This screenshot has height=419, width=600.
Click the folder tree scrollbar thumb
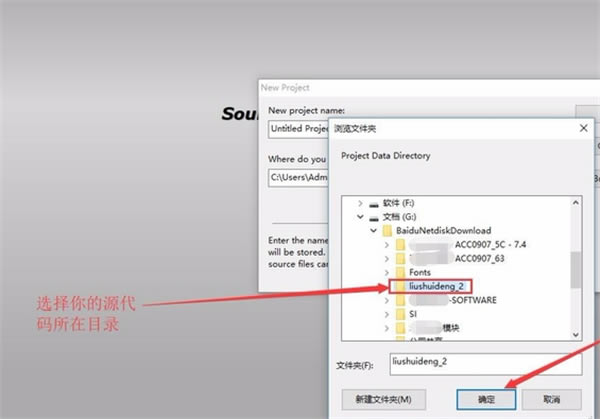[576, 270]
